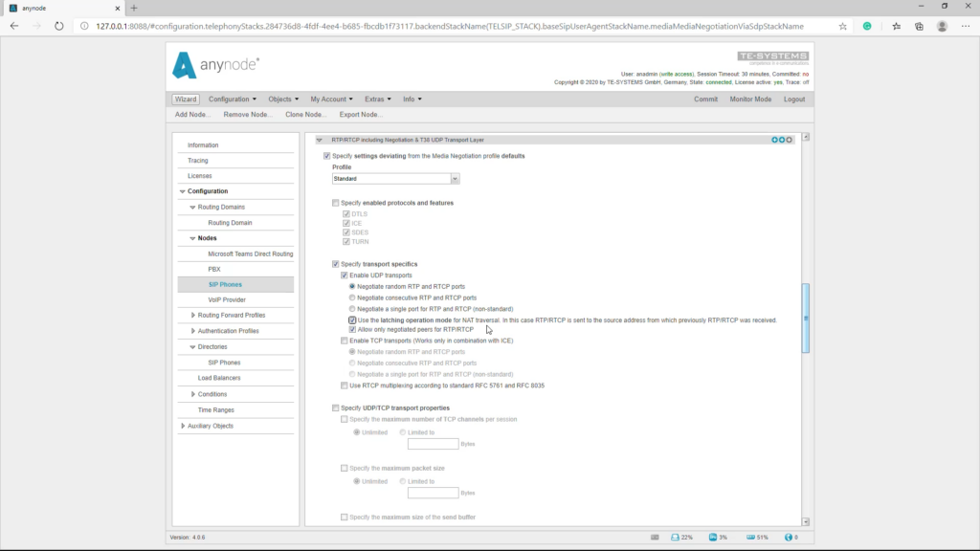Toggle 'Specify settings deviating' checkbox
Screen dimensions: 980x551
click(x=327, y=156)
